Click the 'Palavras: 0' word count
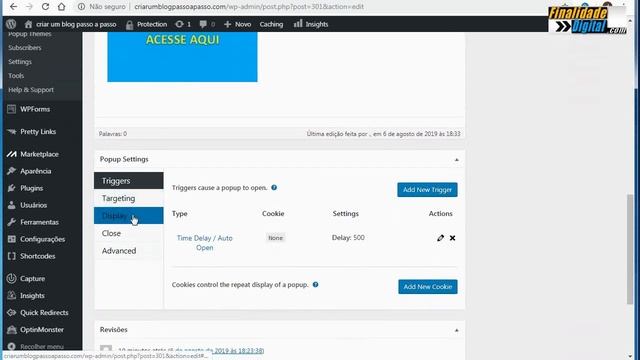The image size is (640, 360). pyautogui.click(x=113, y=133)
